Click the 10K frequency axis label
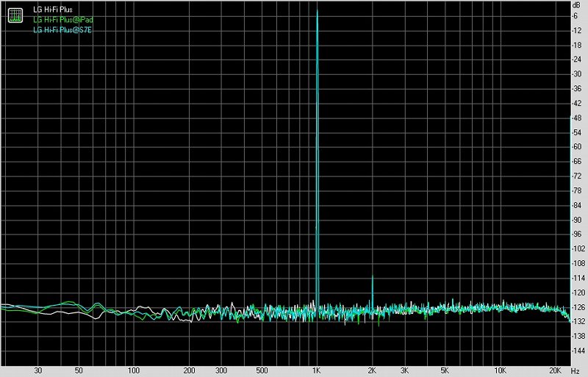The height and width of the screenshot is (377, 588). coord(501,370)
